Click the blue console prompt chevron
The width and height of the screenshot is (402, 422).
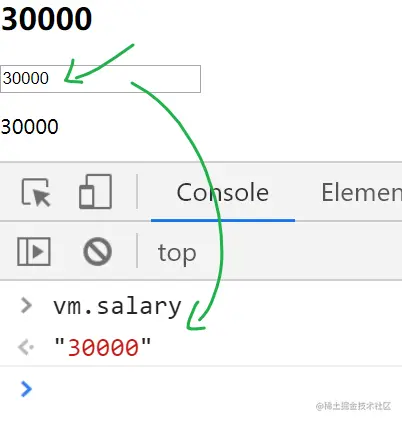pos(26,389)
